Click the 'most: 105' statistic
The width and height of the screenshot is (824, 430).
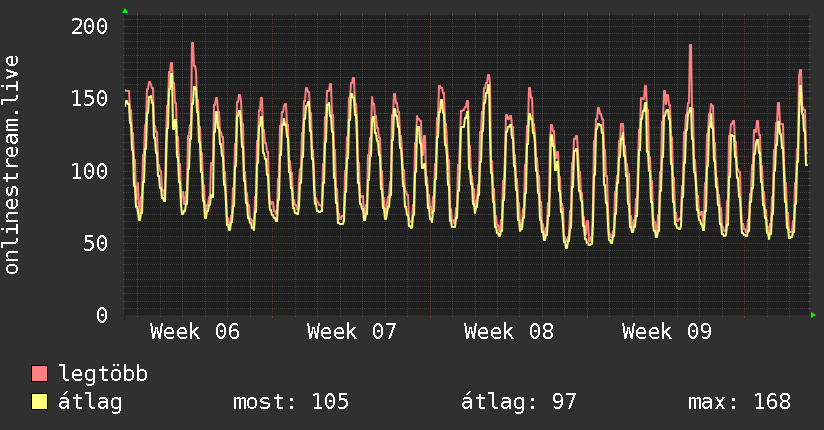point(291,402)
